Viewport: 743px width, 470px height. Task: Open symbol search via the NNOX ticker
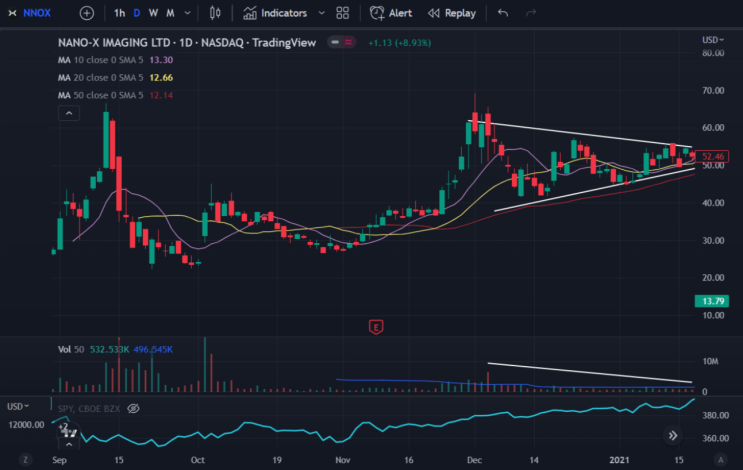click(x=36, y=13)
